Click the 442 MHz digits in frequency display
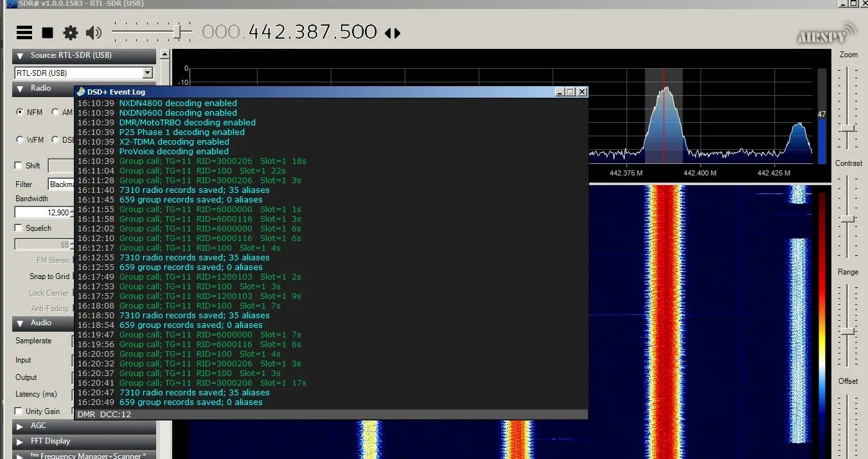This screenshot has width=868, height=459. (269, 32)
